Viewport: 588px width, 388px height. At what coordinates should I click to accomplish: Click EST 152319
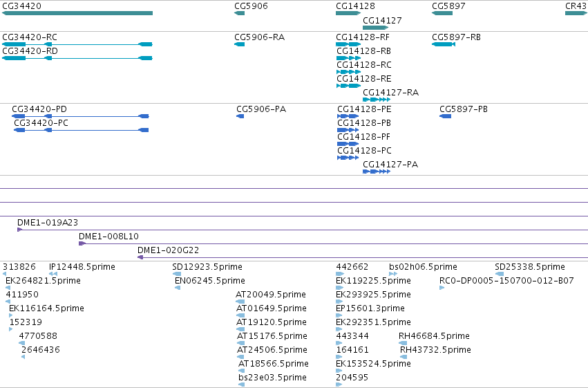(10, 329)
